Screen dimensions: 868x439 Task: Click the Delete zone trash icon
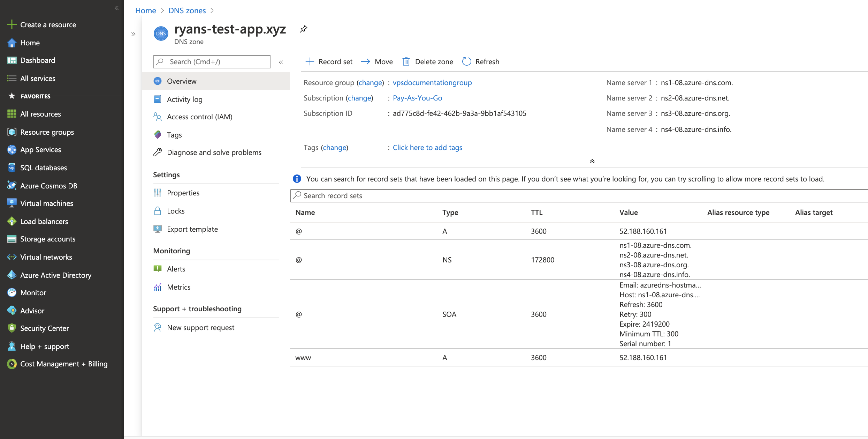pyautogui.click(x=406, y=62)
